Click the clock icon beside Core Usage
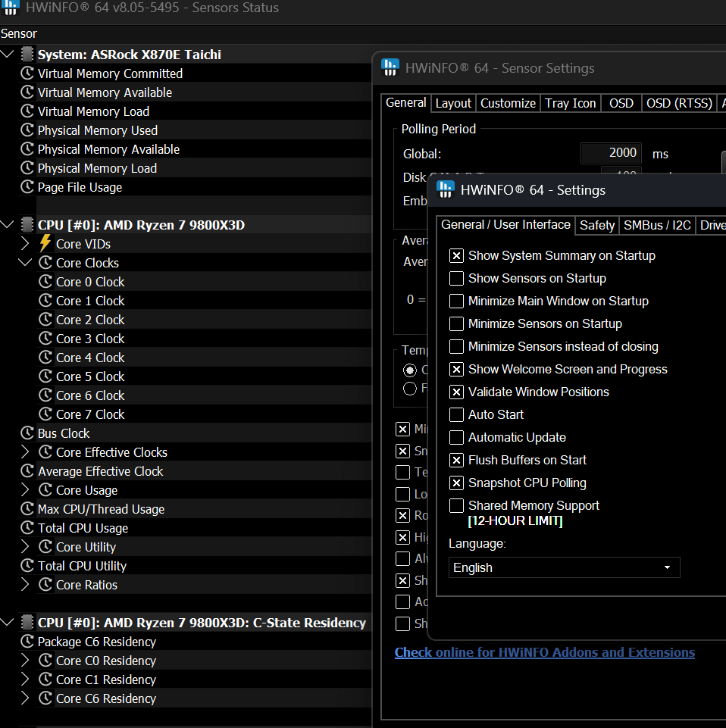Image resolution: width=726 pixels, height=728 pixels. tap(45, 490)
